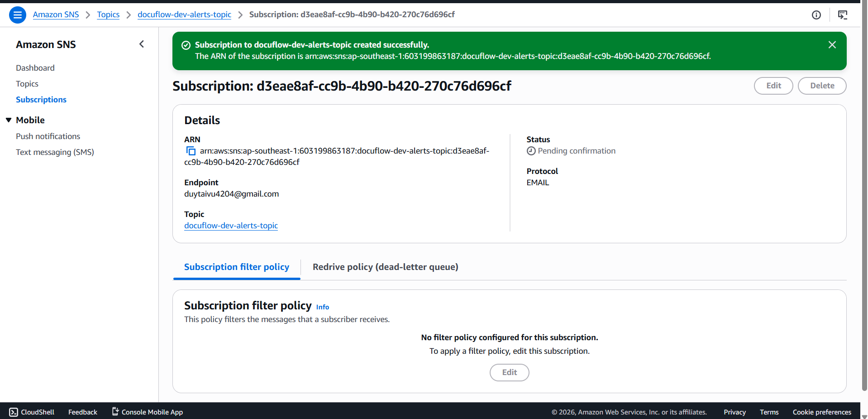
Task: Switch to Redrive policy (dead-letter queue) tab
Action: 386,267
